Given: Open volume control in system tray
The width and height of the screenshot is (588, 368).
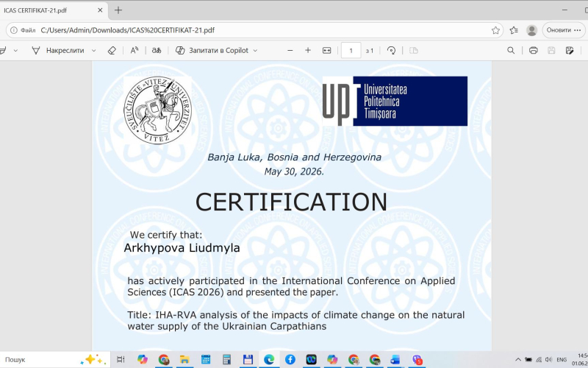Looking at the screenshot, I should pyautogui.click(x=548, y=360).
